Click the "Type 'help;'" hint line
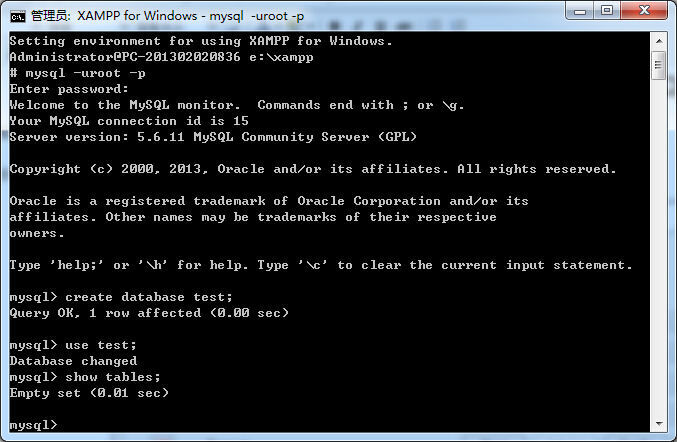677x442 pixels. click(x=321, y=265)
